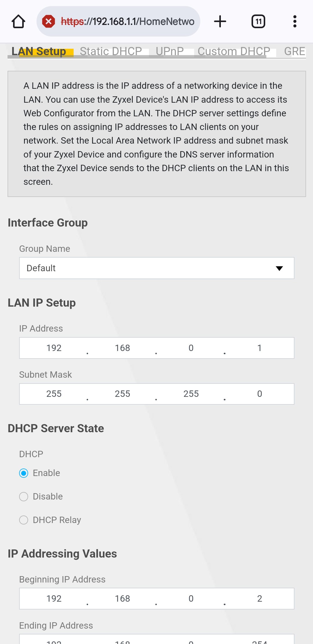Open the tab switcher showing 11 tabs
The height and width of the screenshot is (644, 313).
(x=258, y=21)
